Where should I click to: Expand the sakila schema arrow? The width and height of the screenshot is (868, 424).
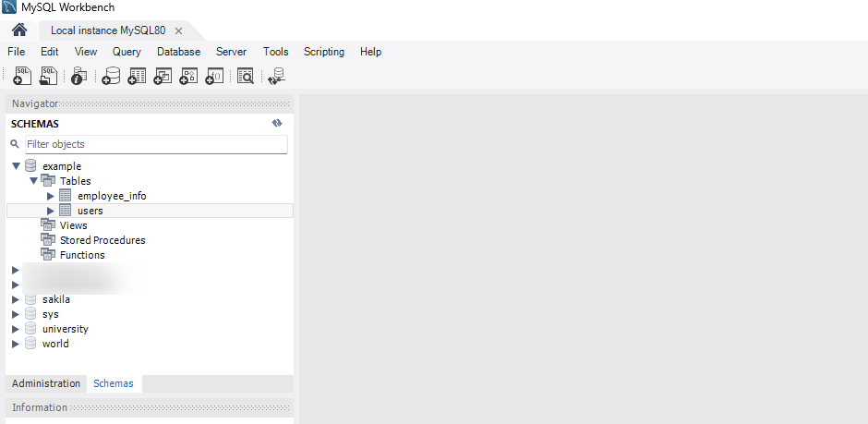[x=16, y=299]
